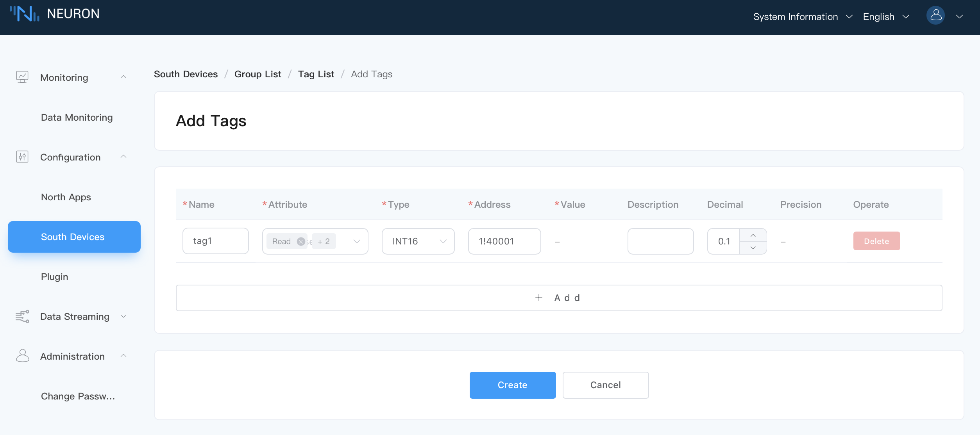Image resolution: width=980 pixels, height=435 pixels.
Task: Click the Administration person icon
Action: (22, 356)
